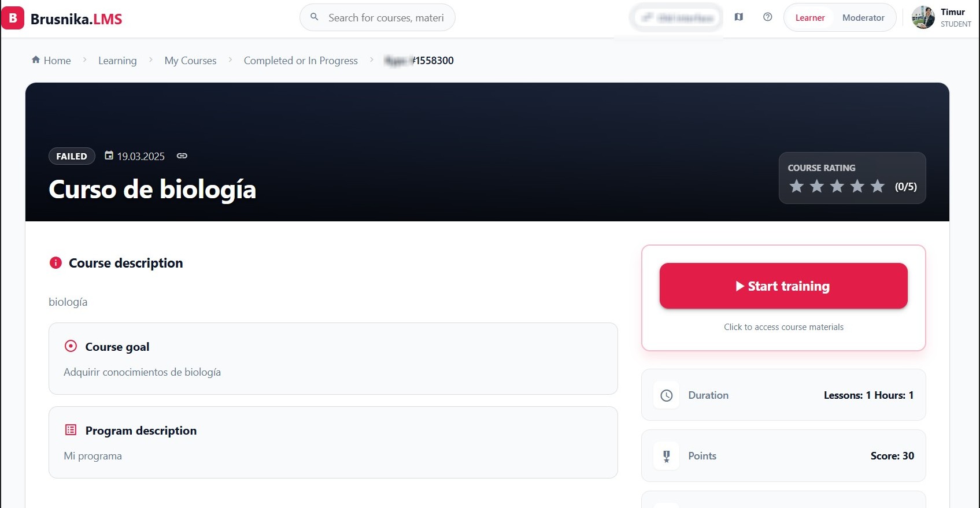Rate the course five stars
Viewport: 980px width, 508px height.
pos(877,186)
